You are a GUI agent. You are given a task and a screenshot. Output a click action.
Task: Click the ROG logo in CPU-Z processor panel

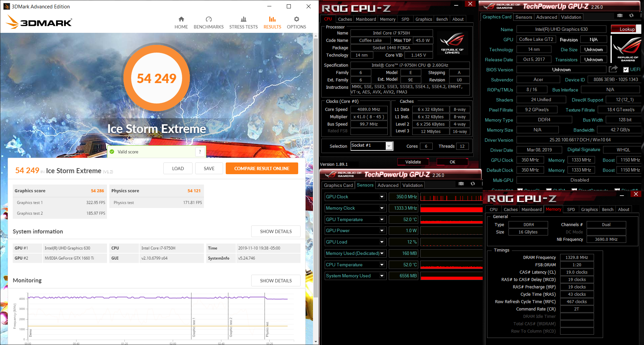[x=452, y=43]
